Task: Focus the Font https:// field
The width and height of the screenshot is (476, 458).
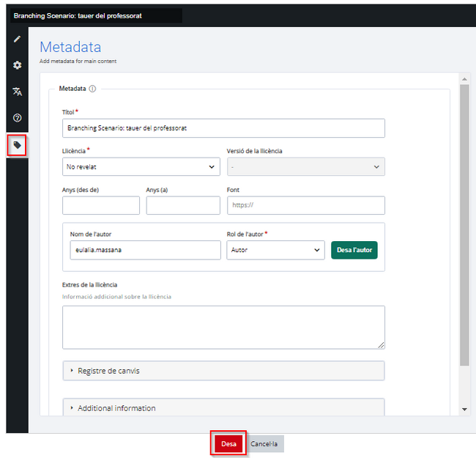Action: (306, 205)
